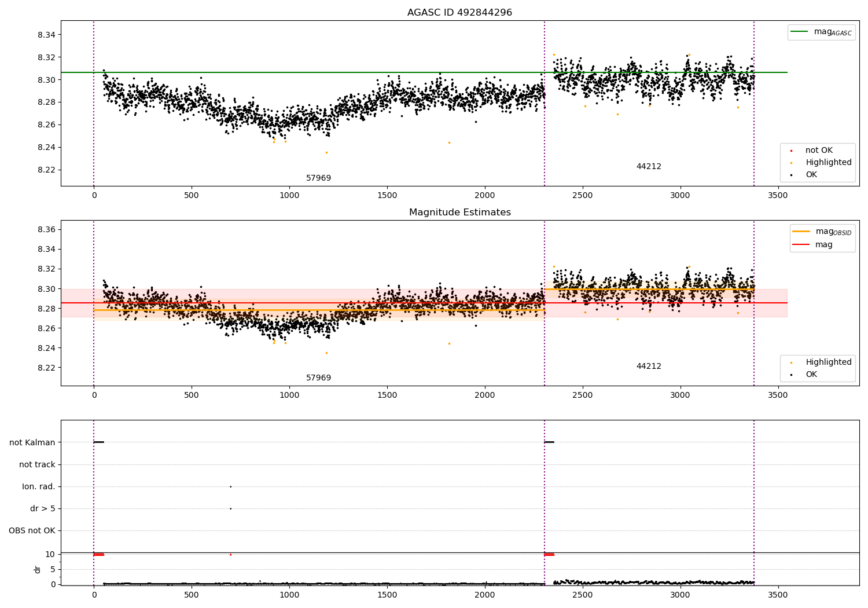This screenshot has width=868, height=608.
Task: Click the 'Magnitude Estimates' subplot title
Action: [x=459, y=213]
